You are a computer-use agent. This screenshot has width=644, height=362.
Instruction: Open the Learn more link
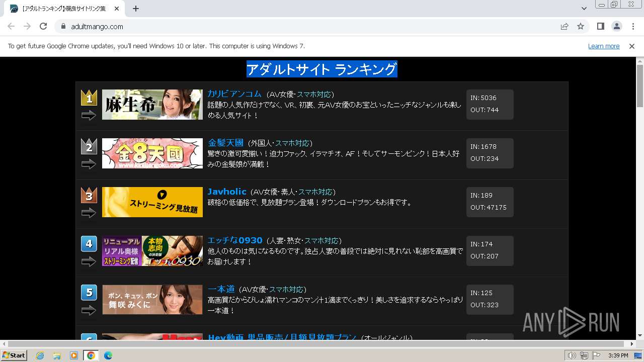coord(604,46)
